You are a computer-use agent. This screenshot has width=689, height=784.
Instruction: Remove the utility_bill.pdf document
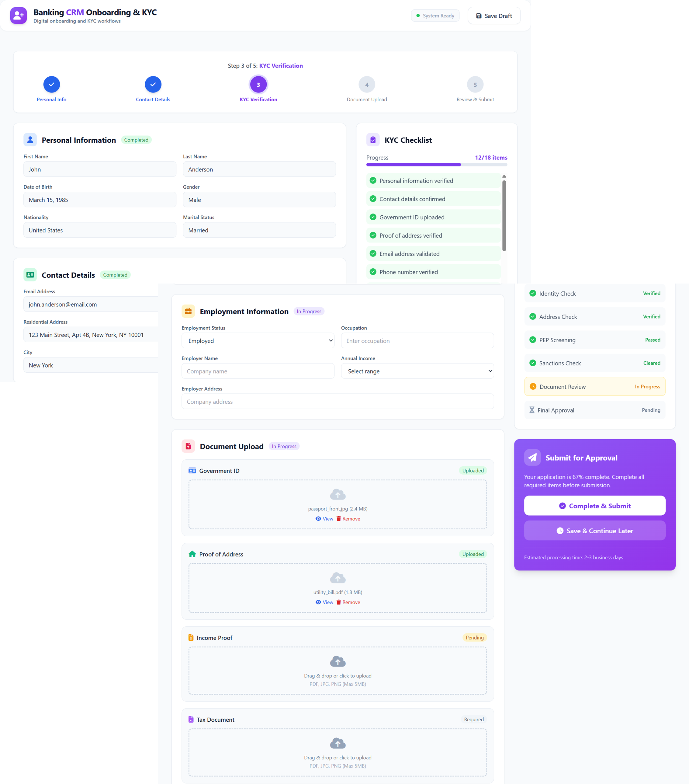click(348, 602)
